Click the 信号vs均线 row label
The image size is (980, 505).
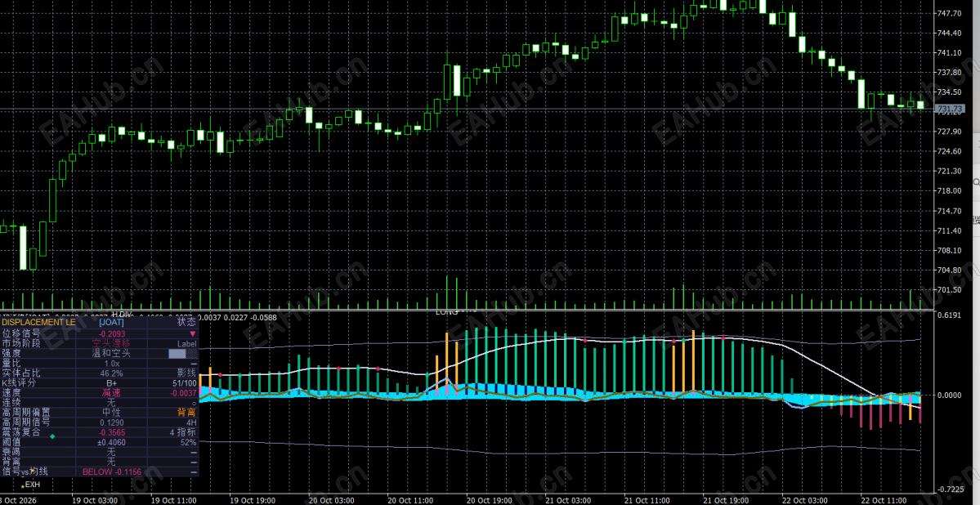click(x=25, y=471)
